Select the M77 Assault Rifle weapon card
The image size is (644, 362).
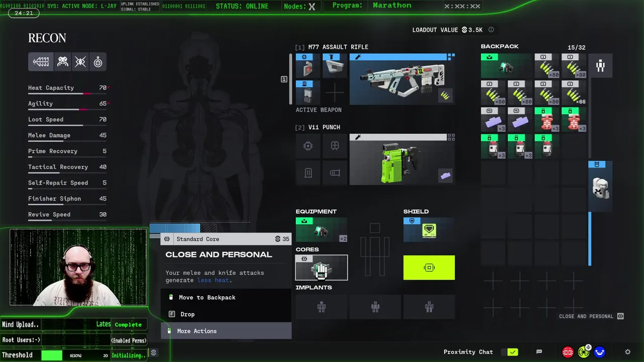click(x=402, y=79)
